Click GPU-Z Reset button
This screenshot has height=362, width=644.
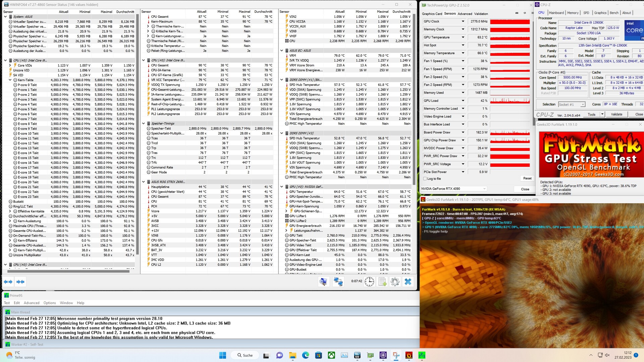pyautogui.click(x=527, y=178)
